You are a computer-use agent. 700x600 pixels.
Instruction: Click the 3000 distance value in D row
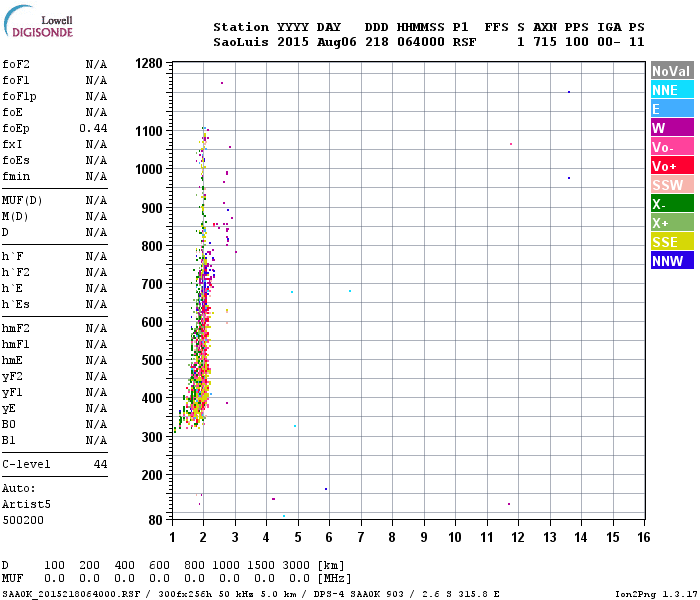point(296,566)
